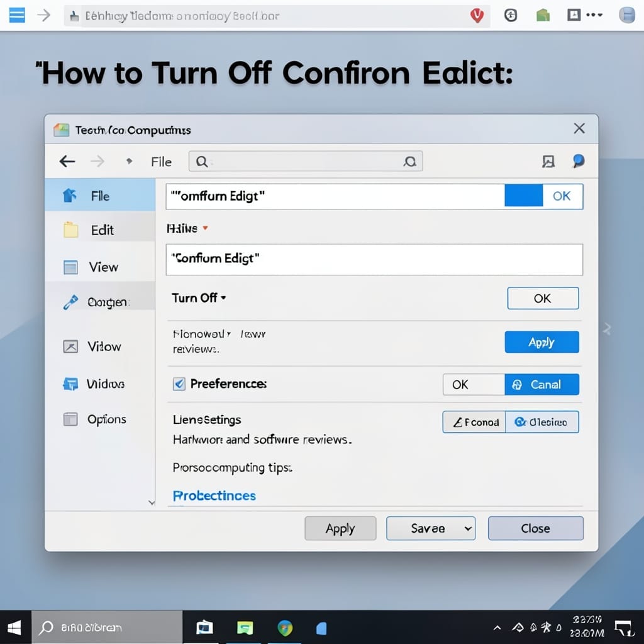
Task: Click the blue Canal button
Action: [x=541, y=384]
